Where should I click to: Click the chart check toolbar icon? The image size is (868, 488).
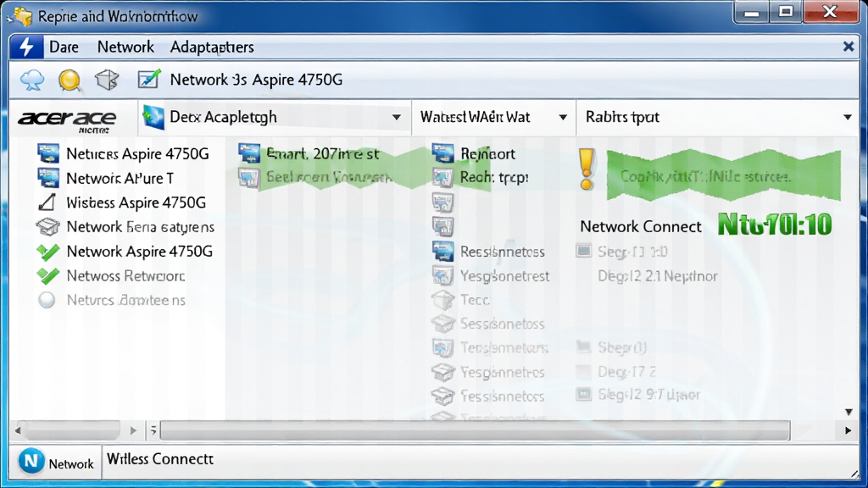pyautogui.click(x=149, y=79)
